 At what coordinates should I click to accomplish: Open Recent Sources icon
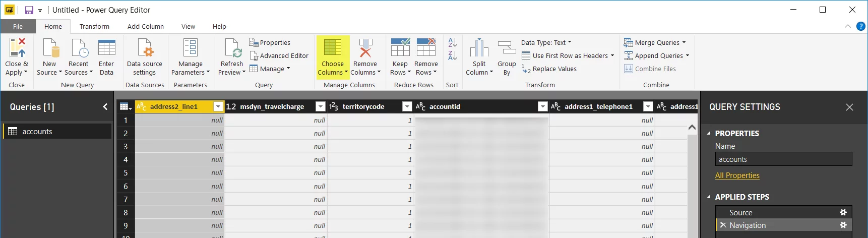(x=79, y=48)
